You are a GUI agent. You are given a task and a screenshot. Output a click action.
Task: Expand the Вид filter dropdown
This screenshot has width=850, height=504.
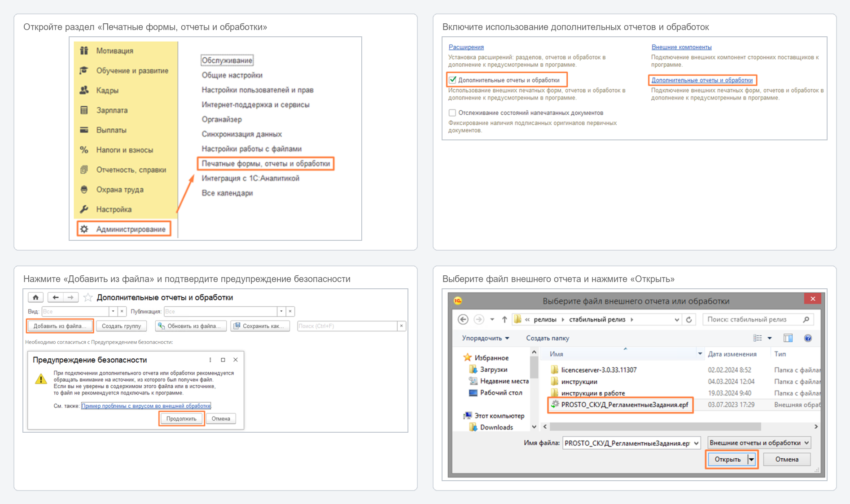point(113,311)
